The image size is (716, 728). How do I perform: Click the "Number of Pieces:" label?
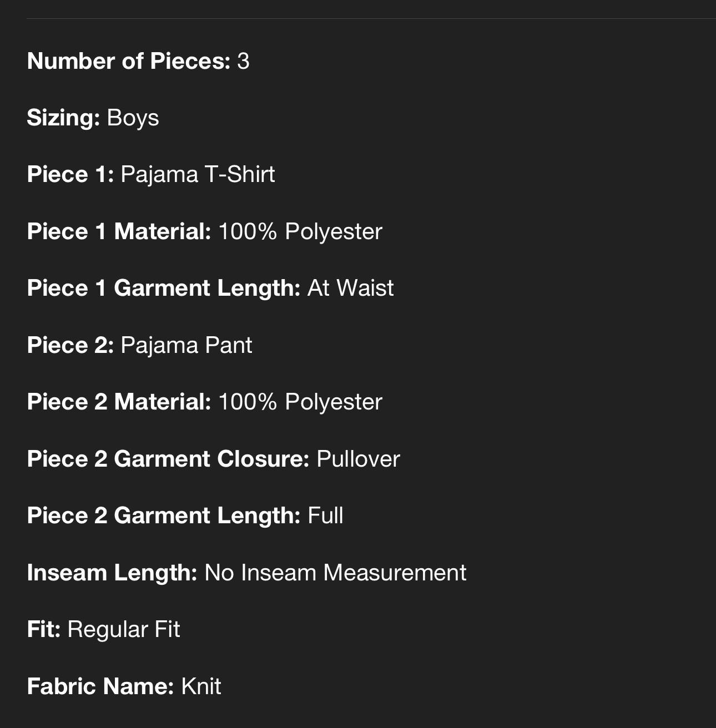point(128,61)
